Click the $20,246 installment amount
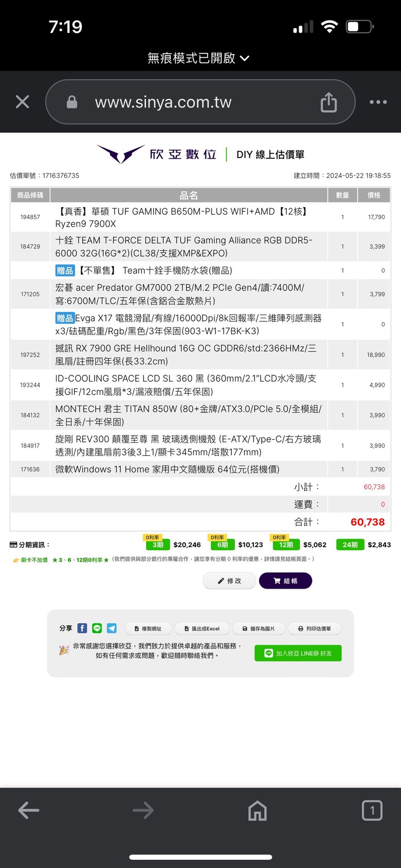 click(x=187, y=545)
